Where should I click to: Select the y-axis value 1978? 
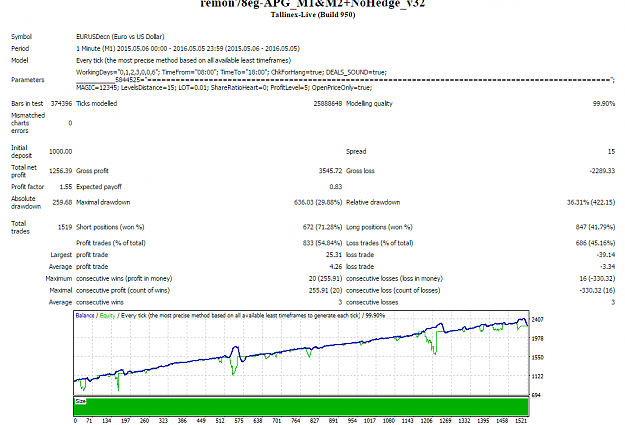[x=538, y=338]
